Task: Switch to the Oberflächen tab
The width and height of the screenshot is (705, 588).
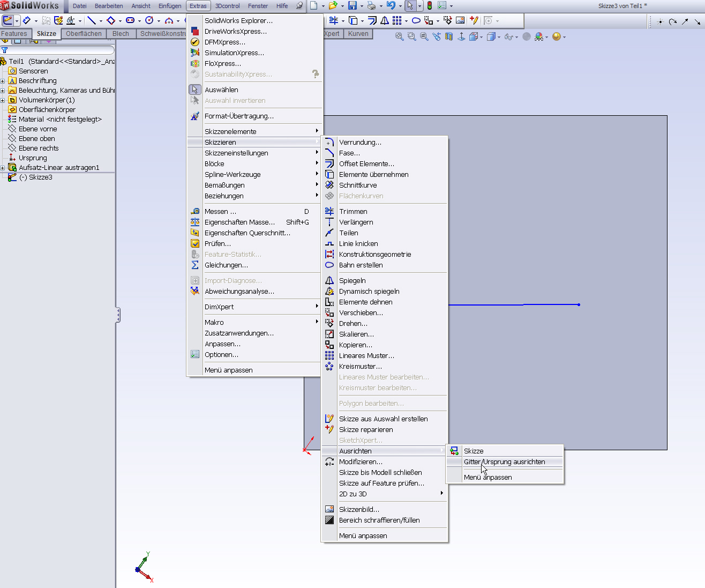Action: click(x=84, y=33)
